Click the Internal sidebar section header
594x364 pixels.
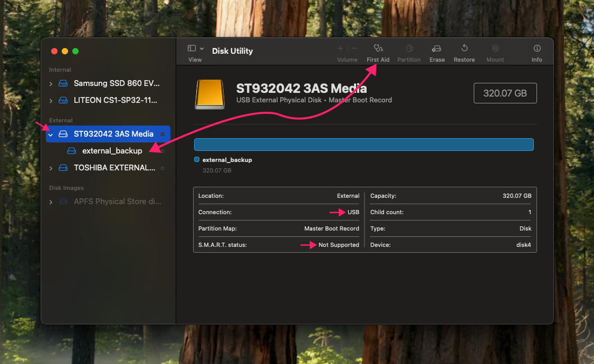click(60, 70)
